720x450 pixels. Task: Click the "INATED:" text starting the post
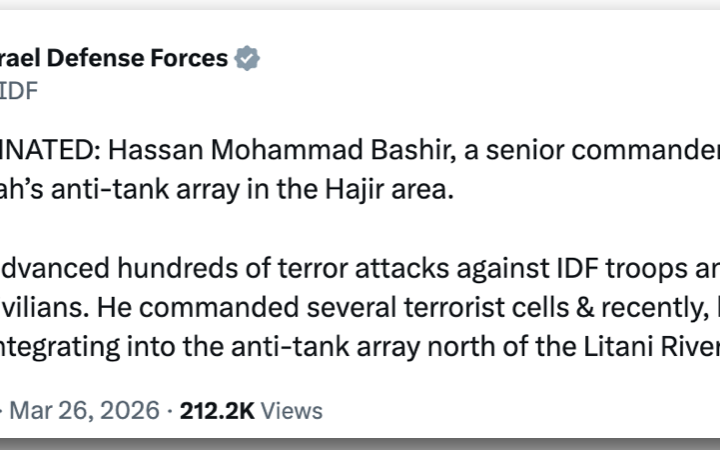point(48,150)
